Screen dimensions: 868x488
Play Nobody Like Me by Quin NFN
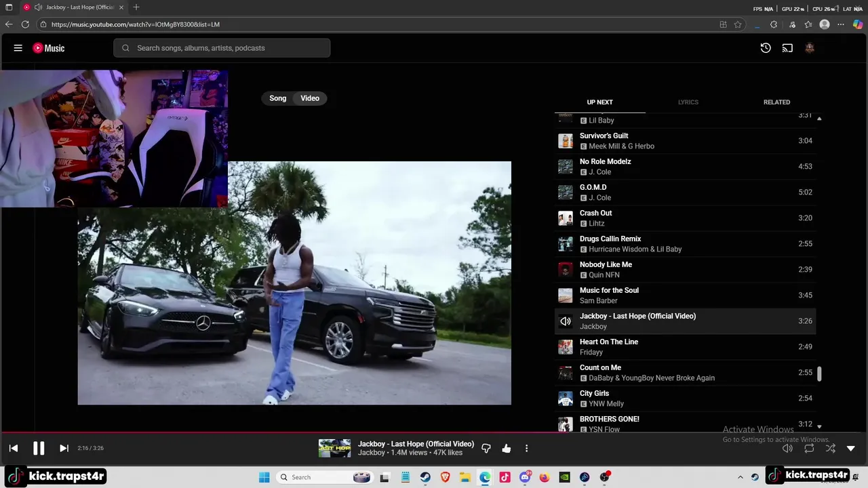(x=685, y=270)
